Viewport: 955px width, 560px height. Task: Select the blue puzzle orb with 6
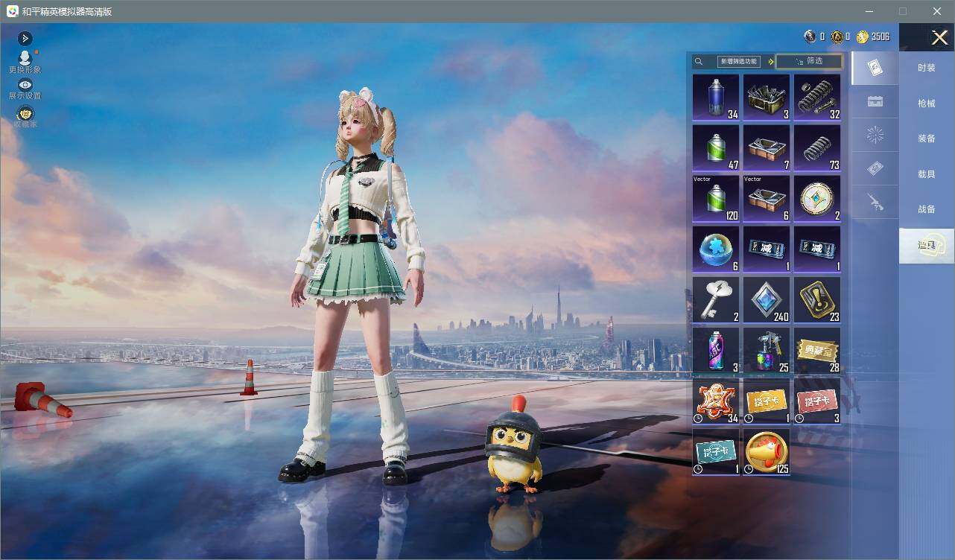(x=716, y=249)
